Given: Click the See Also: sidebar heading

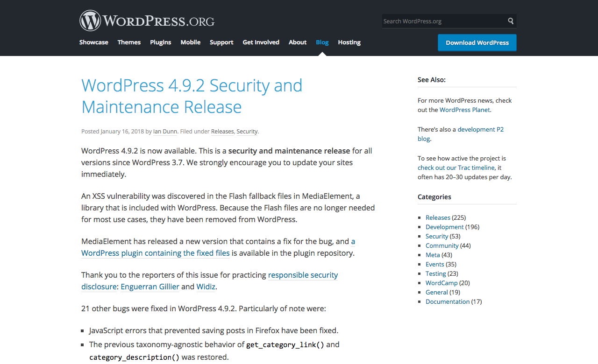Looking at the screenshot, I should 432,80.
